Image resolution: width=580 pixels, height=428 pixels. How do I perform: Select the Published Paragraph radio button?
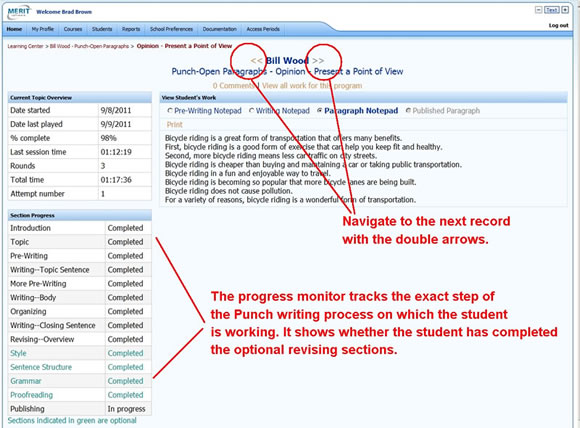tap(408, 111)
